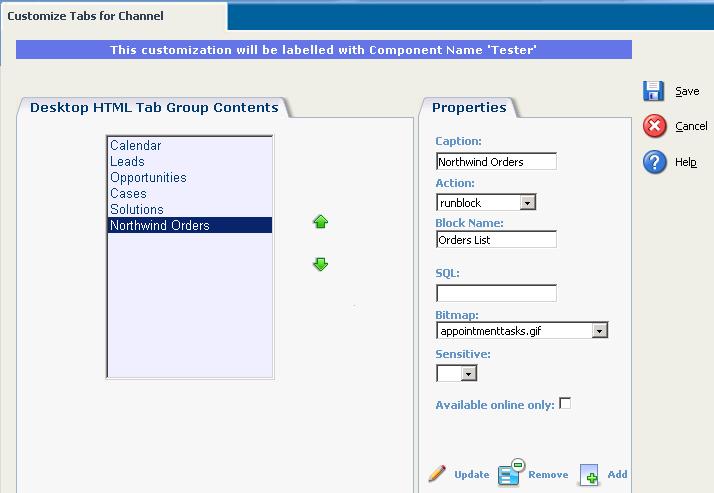The height and width of the screenshot is (493, 714).
Task: Click the blue question mark Help icon
Action: coord(654,162)
